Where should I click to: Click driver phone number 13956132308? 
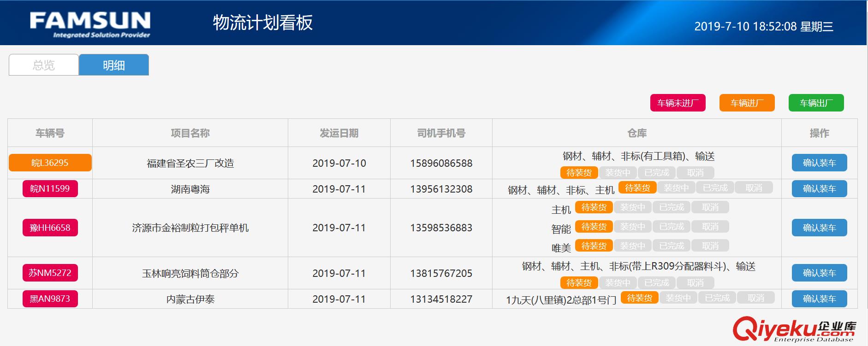[441, 189]
